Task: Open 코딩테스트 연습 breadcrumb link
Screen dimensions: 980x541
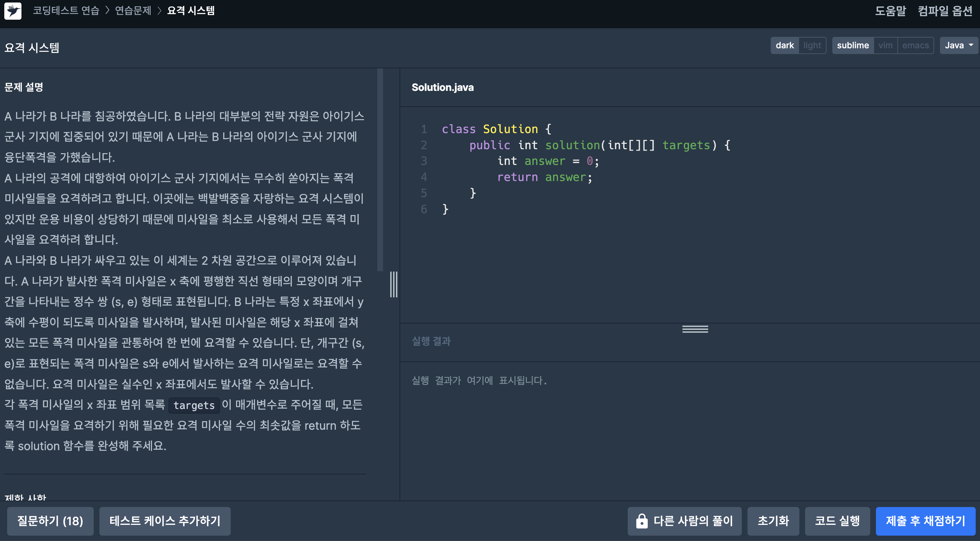Action: point(66,11)
